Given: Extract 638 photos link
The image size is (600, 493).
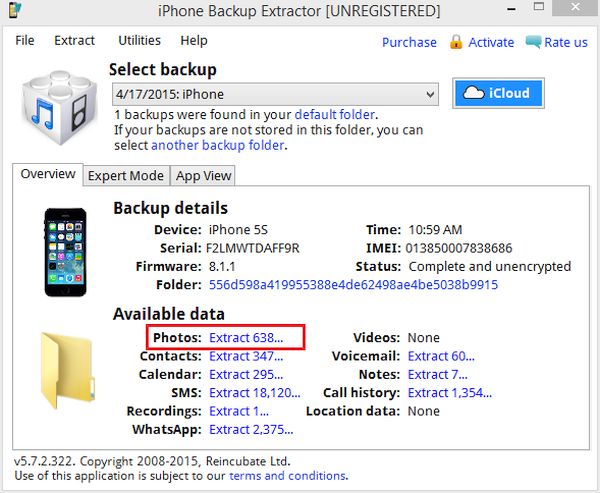Looking at the screenshot, I should coord(246,338).
